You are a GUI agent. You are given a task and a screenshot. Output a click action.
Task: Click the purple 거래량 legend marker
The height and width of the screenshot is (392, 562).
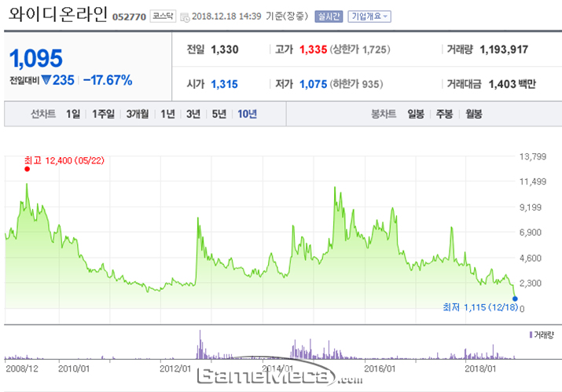(531, 335)
